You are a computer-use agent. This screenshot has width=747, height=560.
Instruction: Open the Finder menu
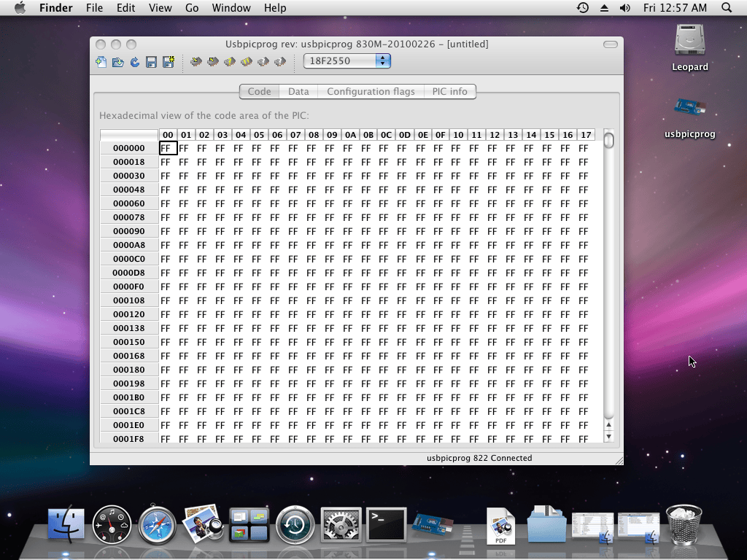[55, 8]
